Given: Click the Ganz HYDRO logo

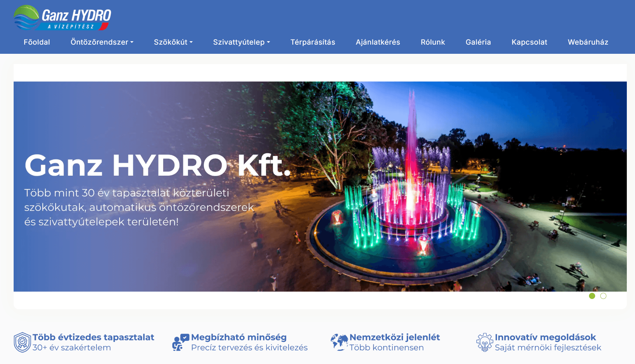Looking at the screenshot, I should click(x=62, y=18).
